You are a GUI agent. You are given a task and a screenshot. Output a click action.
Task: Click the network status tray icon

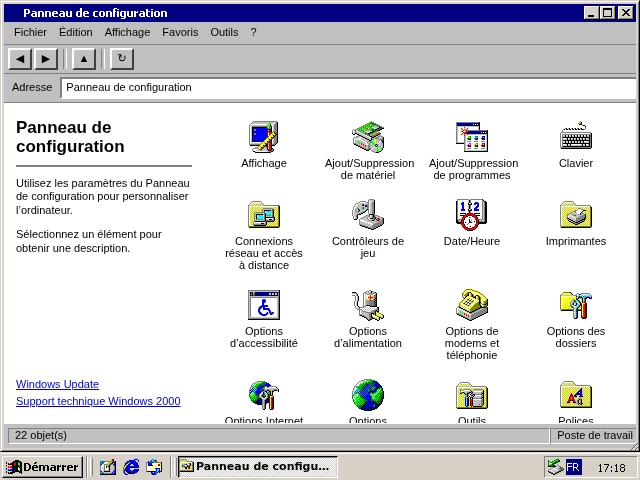[555, 467]
